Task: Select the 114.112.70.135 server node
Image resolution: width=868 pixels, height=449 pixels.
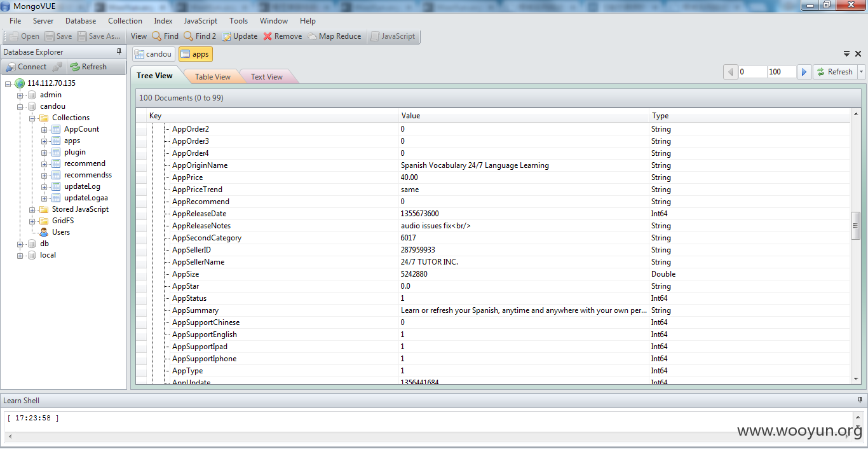Action: point(51,83)
